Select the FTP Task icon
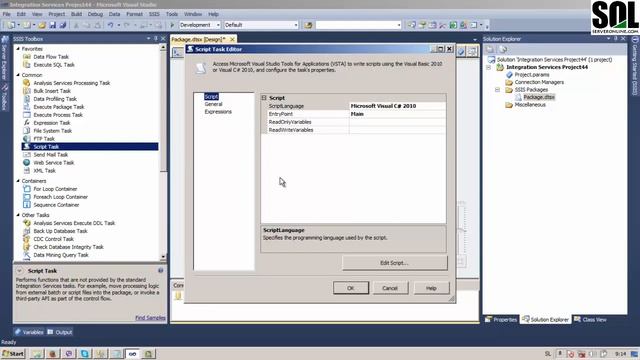 point(27,139)
